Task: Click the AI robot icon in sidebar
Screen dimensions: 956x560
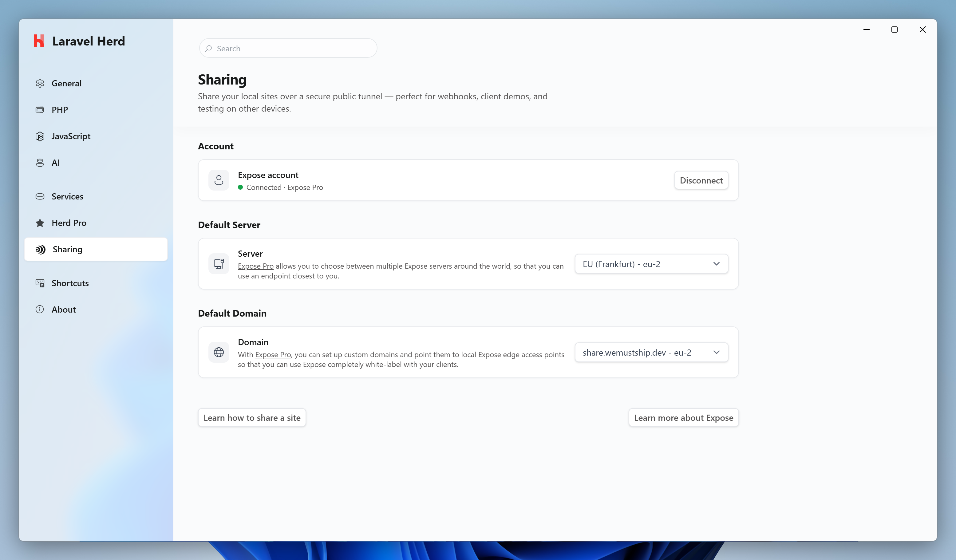Action: [x=40, y=162]
